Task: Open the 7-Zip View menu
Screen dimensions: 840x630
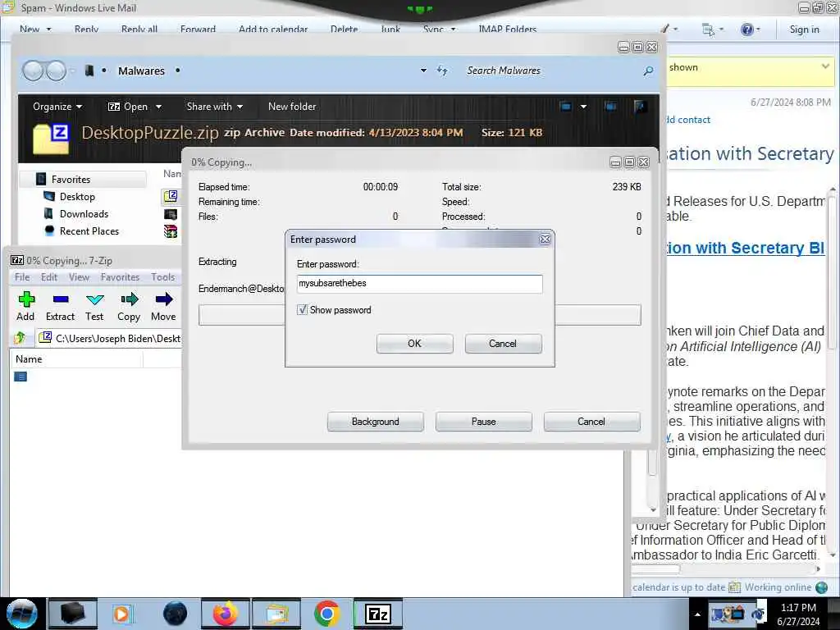Action: pyautogui.click(x=79, y=277)
